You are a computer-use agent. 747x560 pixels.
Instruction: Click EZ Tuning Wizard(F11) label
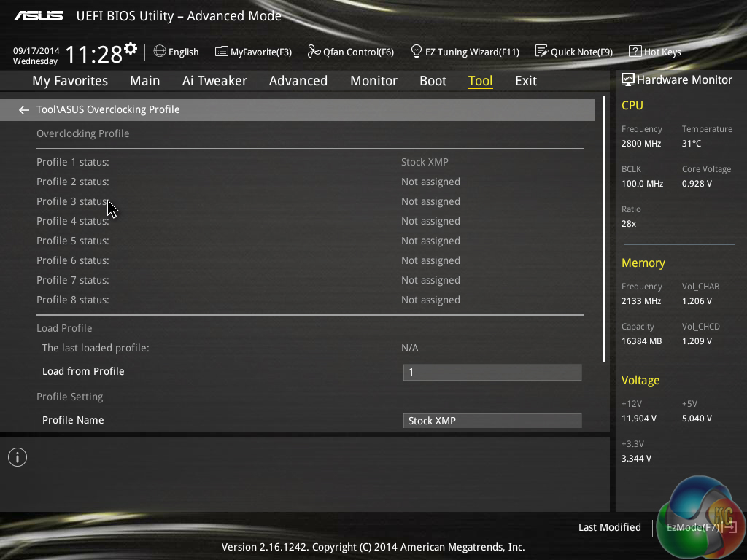(x=472, y=52)
